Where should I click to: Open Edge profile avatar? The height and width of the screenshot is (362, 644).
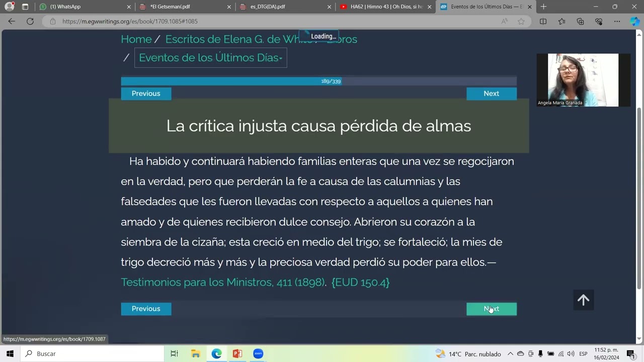click(10, 7)
